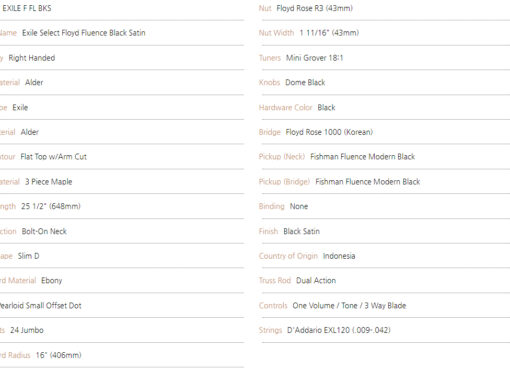Click the Hardware Color label
510x382 pixels.
click(285, 108)
